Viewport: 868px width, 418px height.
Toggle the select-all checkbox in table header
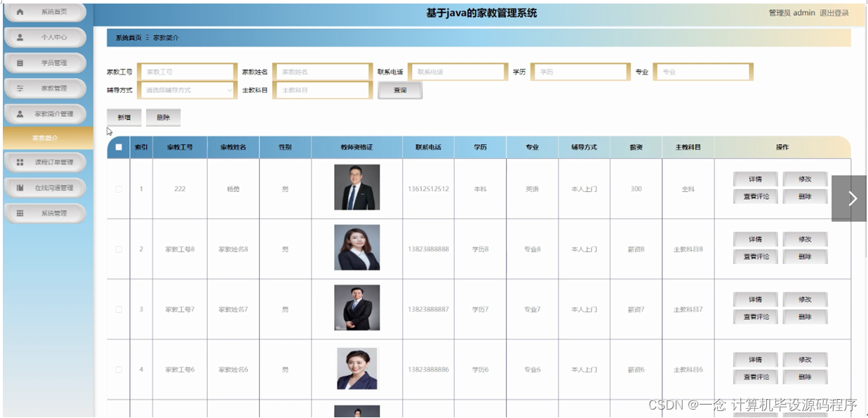(x=119, y=148)
